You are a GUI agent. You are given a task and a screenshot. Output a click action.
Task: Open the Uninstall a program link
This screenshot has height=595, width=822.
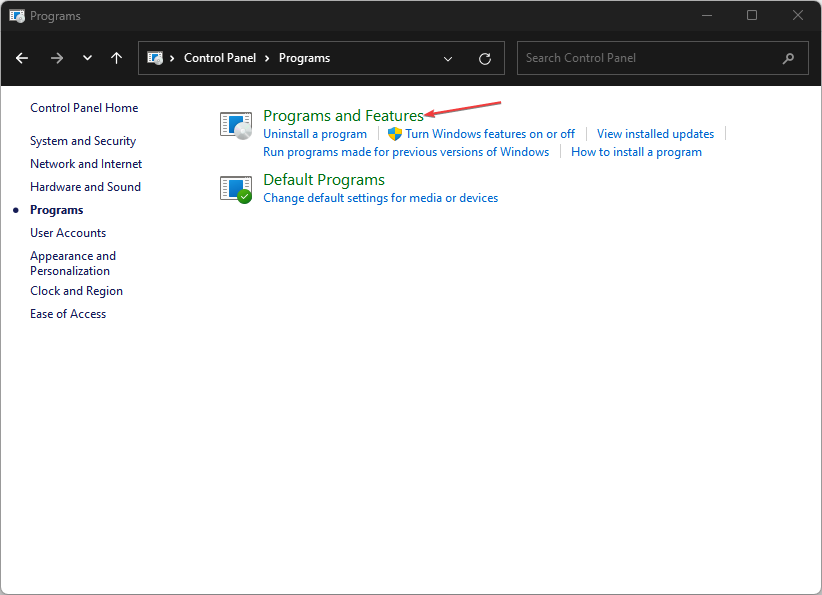(314, 134)
